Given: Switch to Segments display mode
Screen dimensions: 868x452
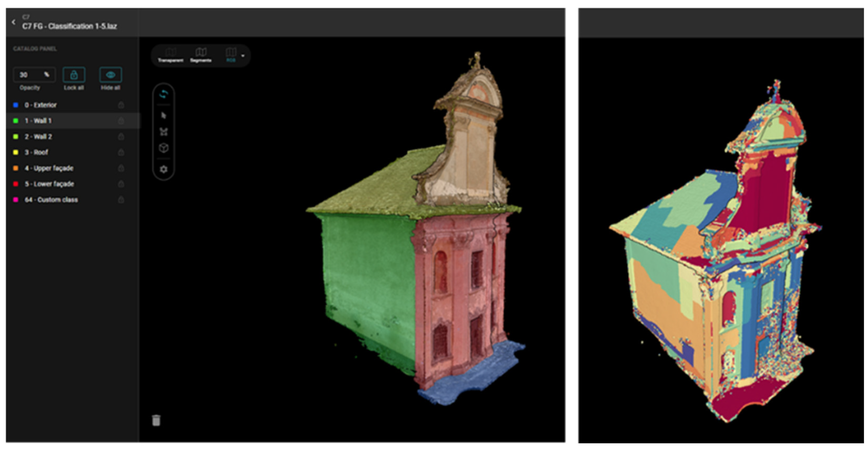Looking at the screenshot, I should point(201,55).
